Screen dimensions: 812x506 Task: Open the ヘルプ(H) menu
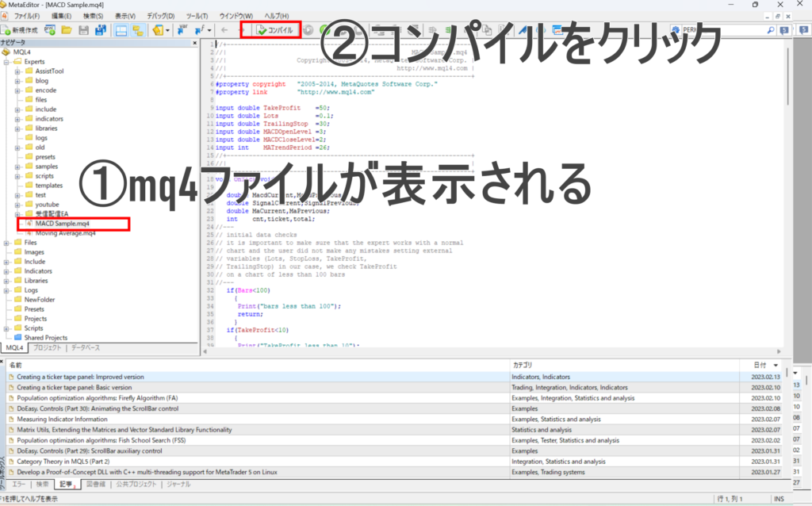pyautogui.click(x=277, y=16)
